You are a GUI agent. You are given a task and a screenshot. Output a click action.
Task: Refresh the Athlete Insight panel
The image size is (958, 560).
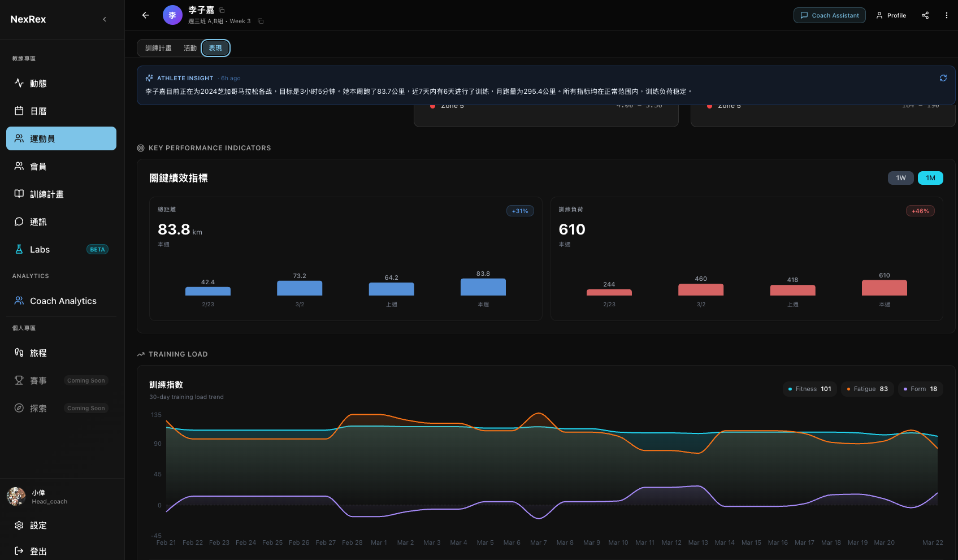943,78
